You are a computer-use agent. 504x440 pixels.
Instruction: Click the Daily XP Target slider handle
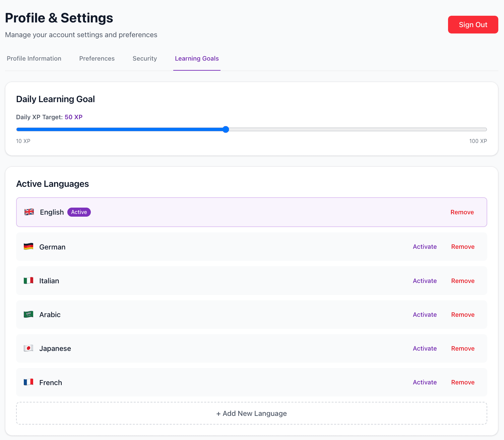(x=226, y=129)
